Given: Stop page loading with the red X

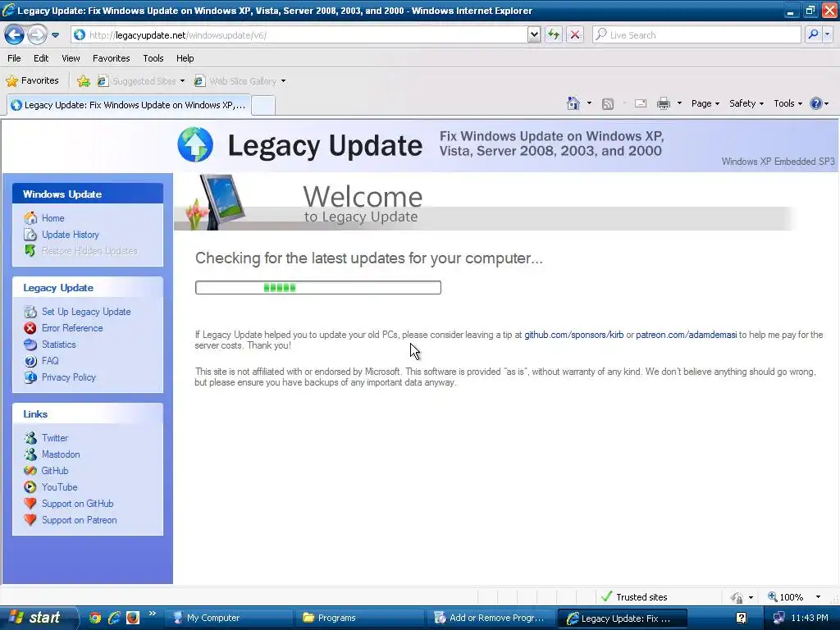Looking at the screenshot, I should 575,34.
